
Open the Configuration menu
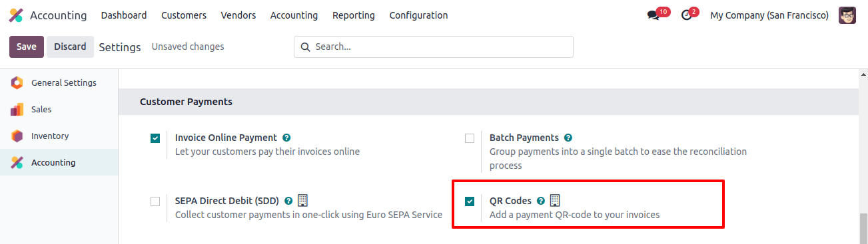419,15
